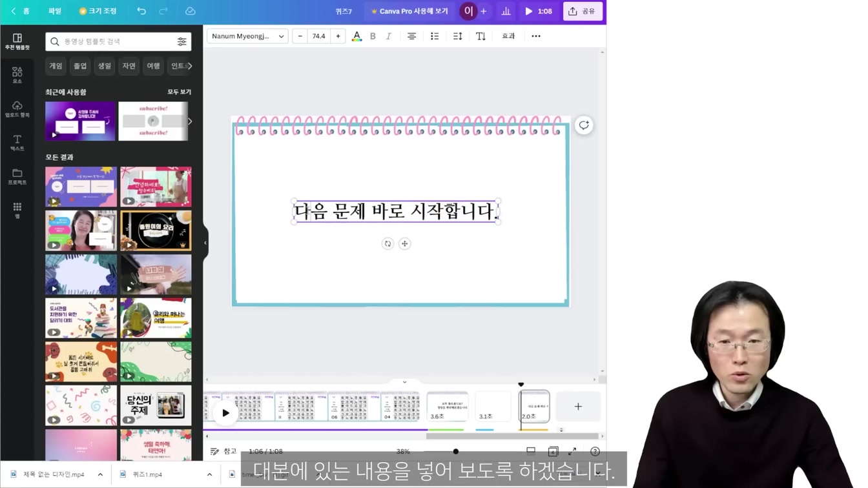868x488 pixels.
Task: Open line spacing options
Action: click(458, 36)
